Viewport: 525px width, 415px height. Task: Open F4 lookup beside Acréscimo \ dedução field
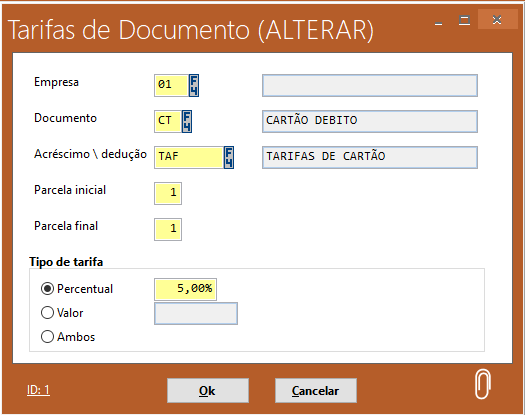[x=229, y=157]
